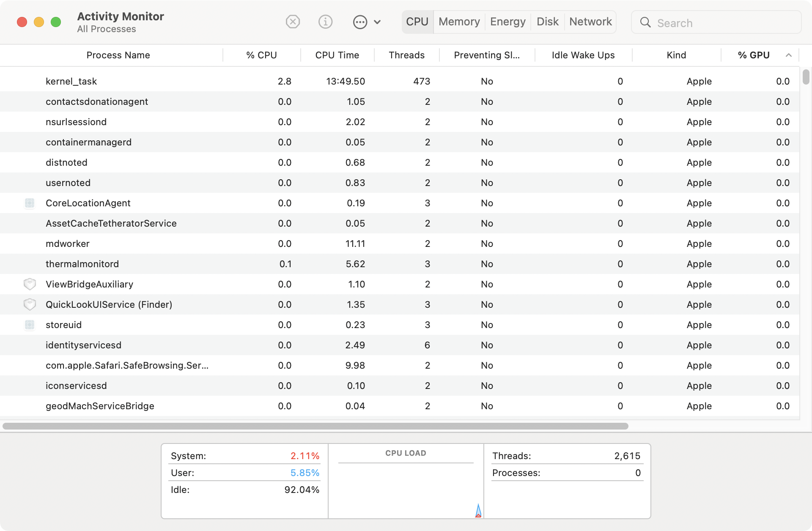812x531 pixels.
Task: Sort by Threads column header
Action: point(406,55)
